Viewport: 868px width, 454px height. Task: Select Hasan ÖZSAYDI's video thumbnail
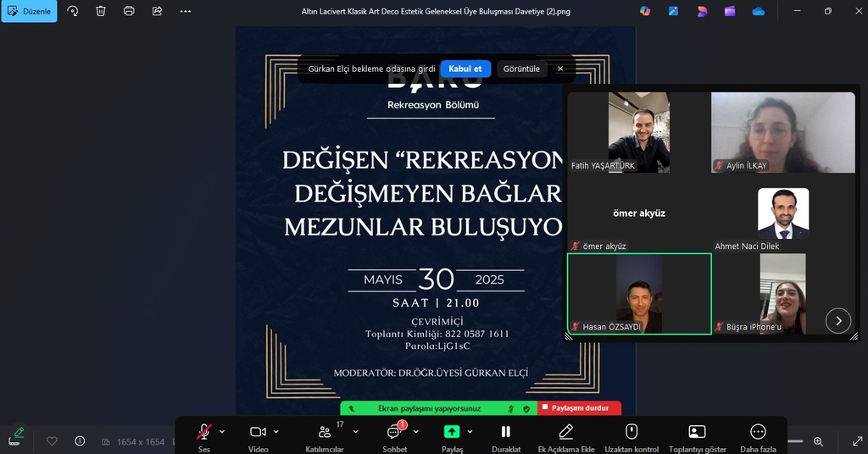[x=639, y=293]
